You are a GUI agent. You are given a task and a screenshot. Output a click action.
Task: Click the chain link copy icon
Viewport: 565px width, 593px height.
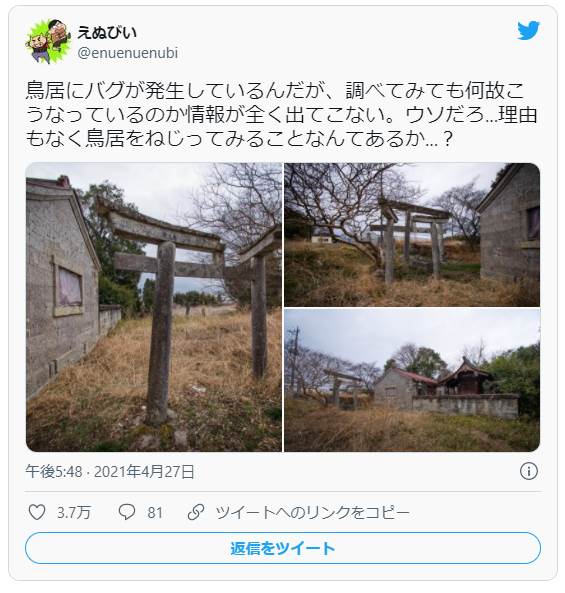pyautogui.click(x=196, y=512)
